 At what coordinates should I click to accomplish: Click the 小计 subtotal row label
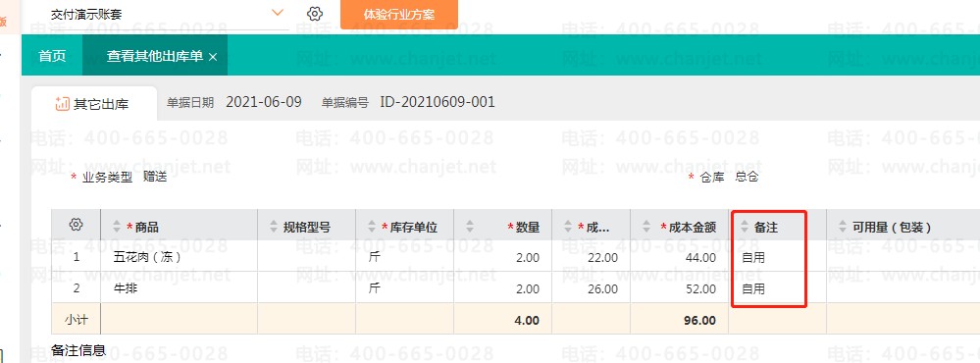point(77,320)
